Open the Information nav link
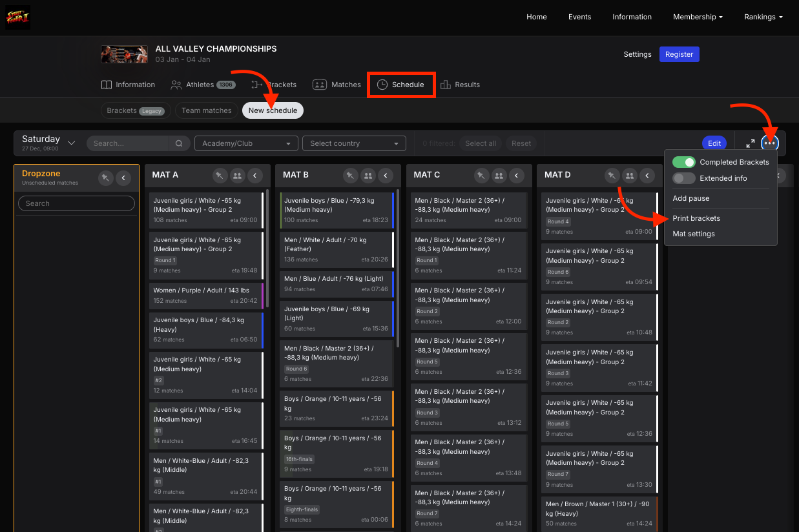The height and width of the screenshot is (532, 799). (632, 17)
